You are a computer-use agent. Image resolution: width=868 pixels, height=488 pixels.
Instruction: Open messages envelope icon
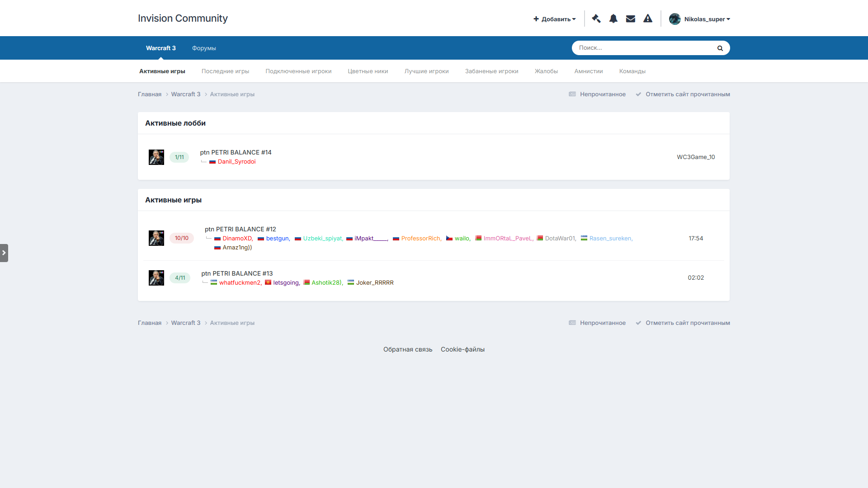630,19
